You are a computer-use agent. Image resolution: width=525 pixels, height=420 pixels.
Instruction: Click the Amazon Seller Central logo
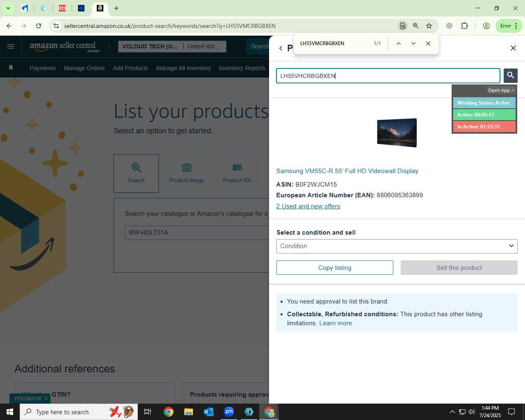[64, 47]
